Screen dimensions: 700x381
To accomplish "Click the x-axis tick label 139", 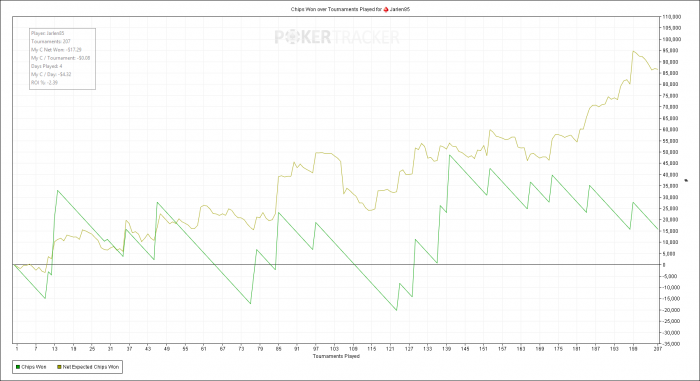I will click(446, 349).
